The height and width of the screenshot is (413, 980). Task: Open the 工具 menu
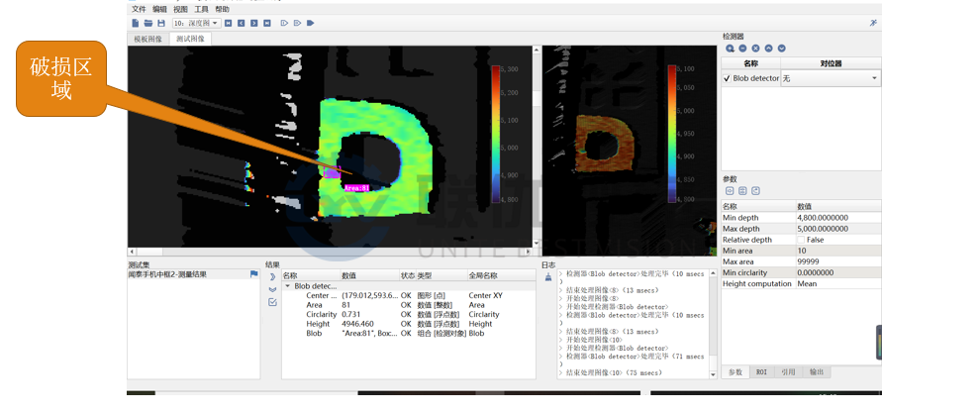201,9
